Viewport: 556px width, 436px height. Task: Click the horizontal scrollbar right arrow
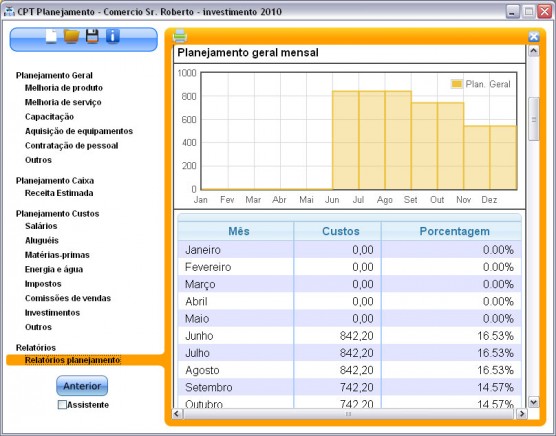point(522,414)
